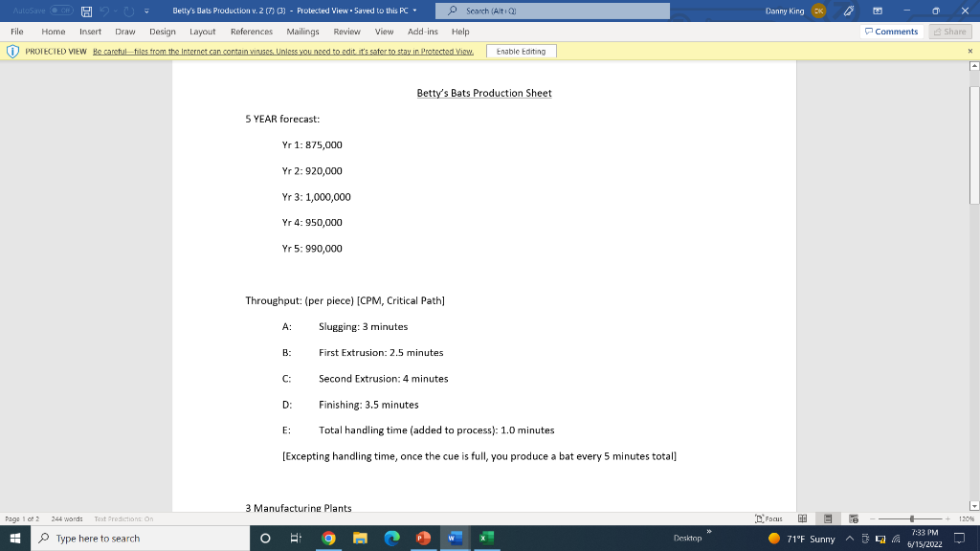Select Read Mode view icon
Image resolution: width=980 pixels, height=551 pixels.
803,518
